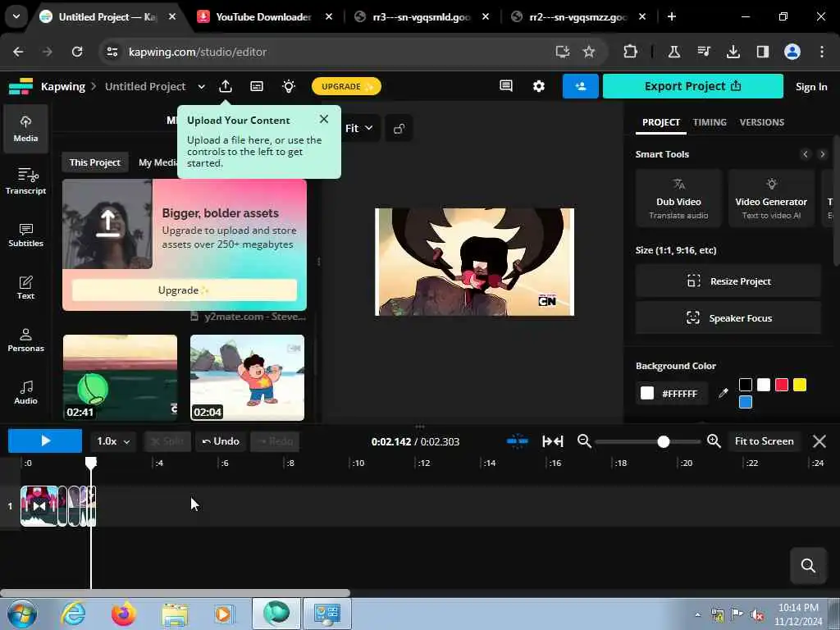Switch to the YouTube Downloader browser tab
Image resolution: width=840 pixels, height=630 pixels.
[262, 16]
